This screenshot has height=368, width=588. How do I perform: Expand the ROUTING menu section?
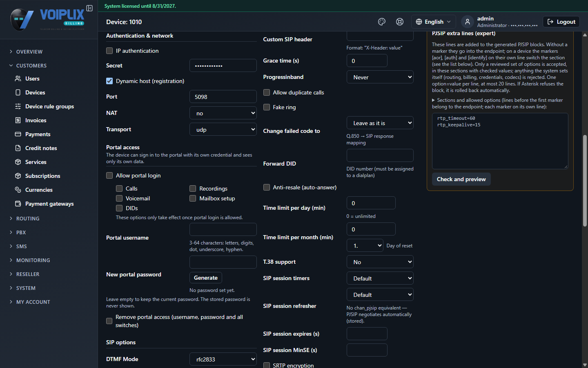[28, 218]
